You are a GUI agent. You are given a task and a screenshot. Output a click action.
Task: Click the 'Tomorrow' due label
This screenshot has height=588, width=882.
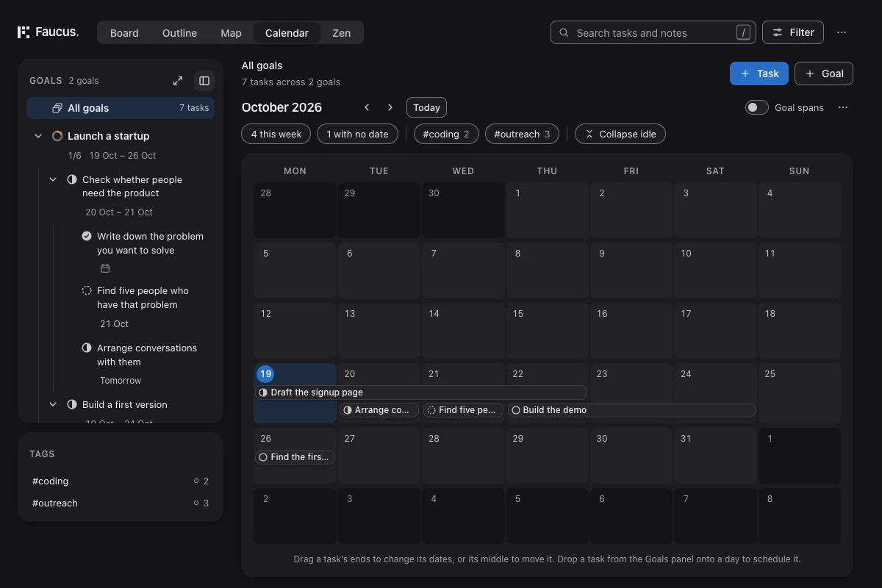pyautogui.click(x=121, y=381)
